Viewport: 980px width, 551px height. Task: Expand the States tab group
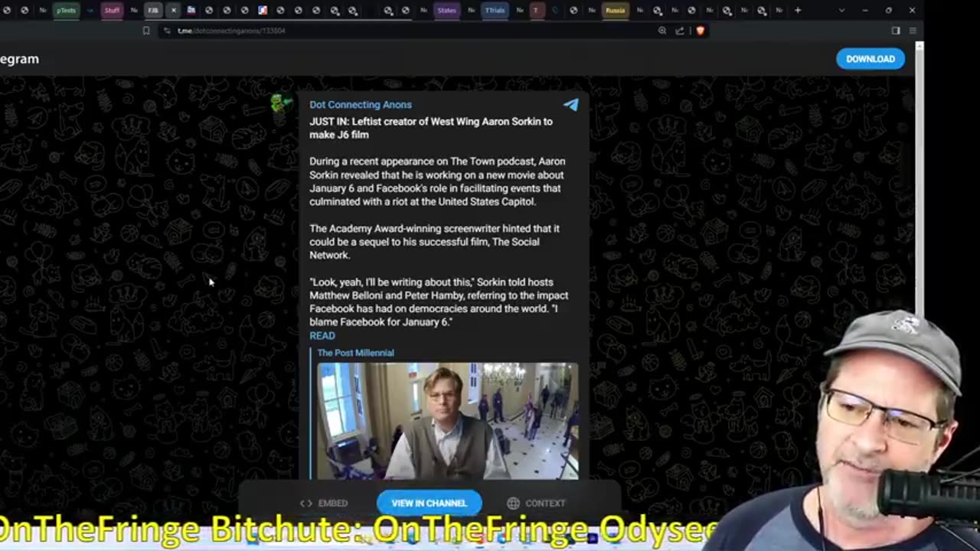point(446,11)
